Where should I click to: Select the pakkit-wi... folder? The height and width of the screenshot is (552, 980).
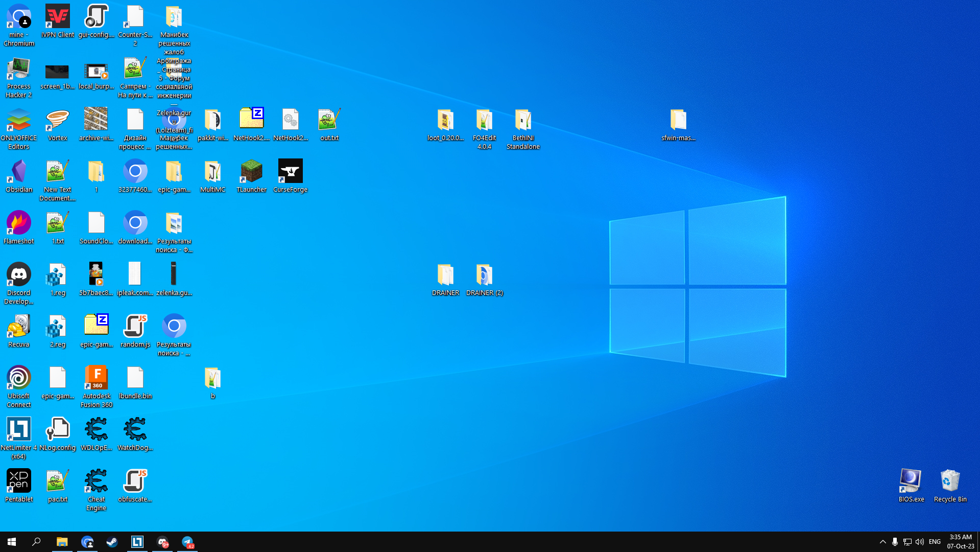point(212,125)
